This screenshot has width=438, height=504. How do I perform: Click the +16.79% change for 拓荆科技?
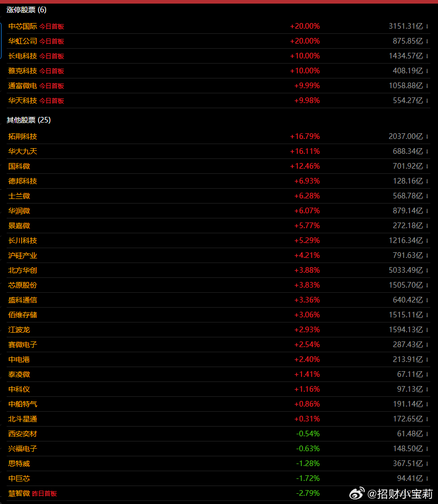tap(305, 136)
